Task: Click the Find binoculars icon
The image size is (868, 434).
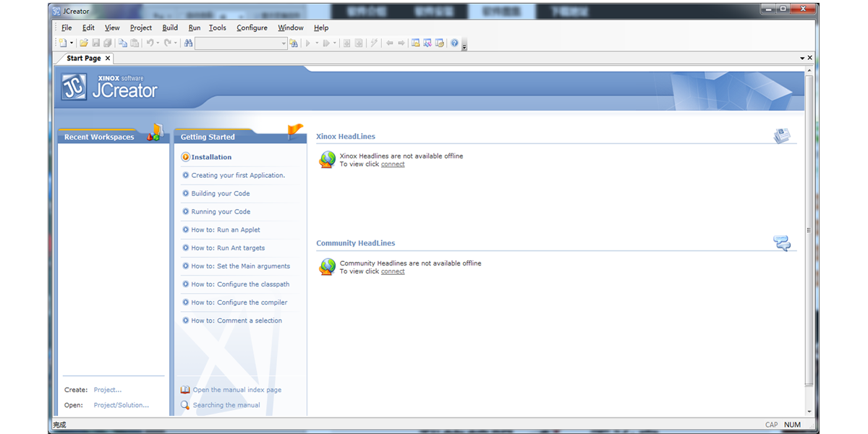Action: point(188,43)
